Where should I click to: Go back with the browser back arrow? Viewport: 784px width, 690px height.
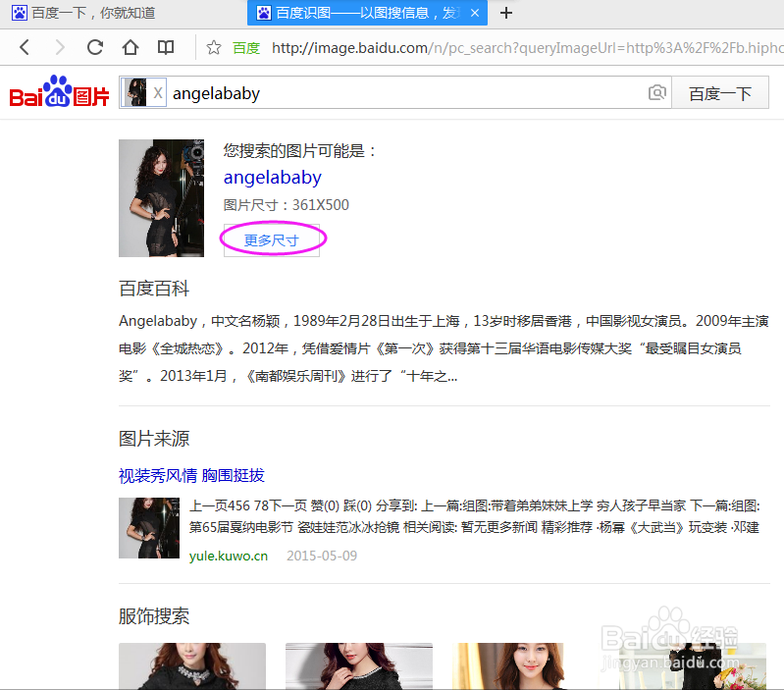[24, 47]
